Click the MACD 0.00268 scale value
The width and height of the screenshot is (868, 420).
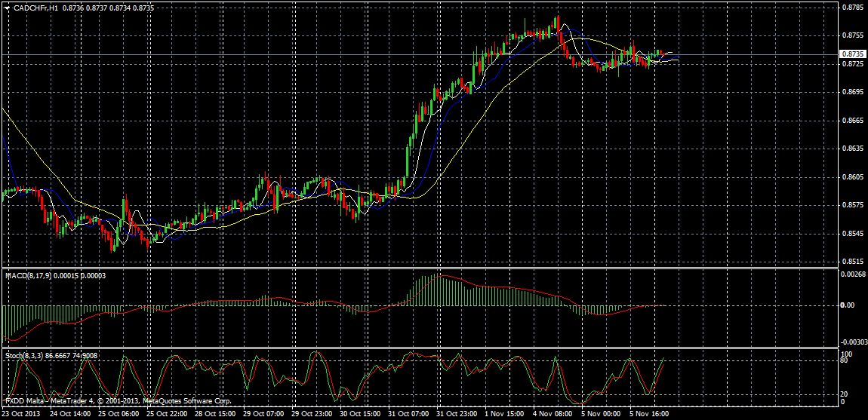pos(853,274)
